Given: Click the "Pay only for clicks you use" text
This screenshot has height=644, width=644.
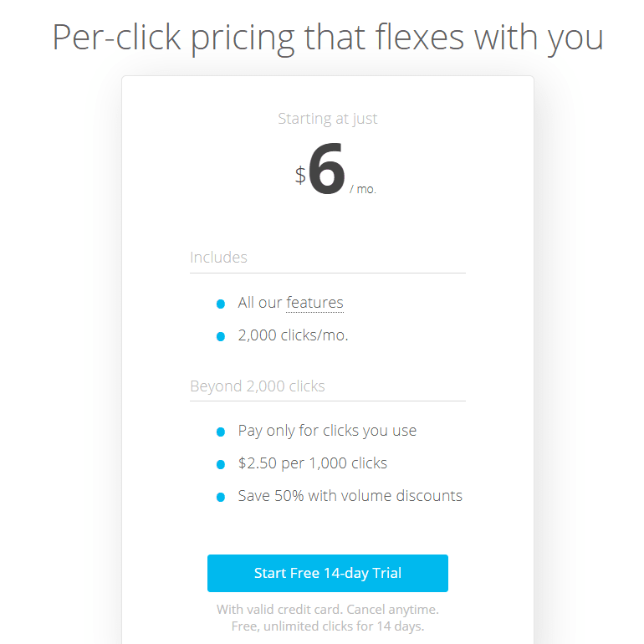Looking at the screenshot, I should coord(327,431).
